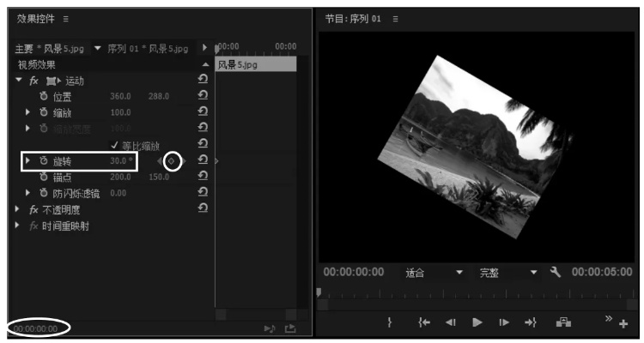Reset the 锚点 parameter
The width and height of the screenshot is (644, 343).
[x=203, y=176]
